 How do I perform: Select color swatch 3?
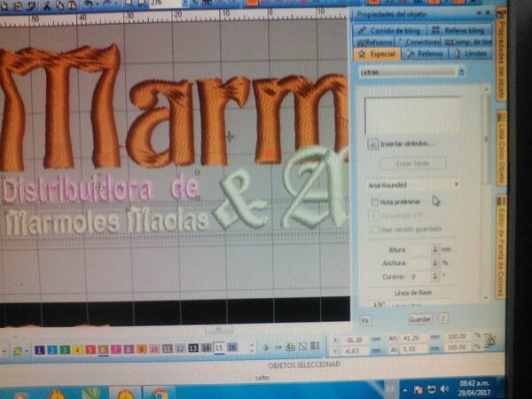point(65,350)
